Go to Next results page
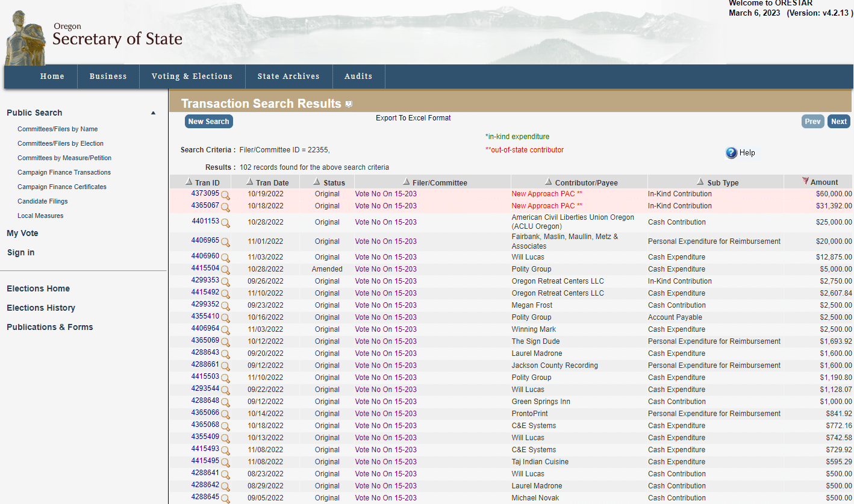 (x=839, y=122)
